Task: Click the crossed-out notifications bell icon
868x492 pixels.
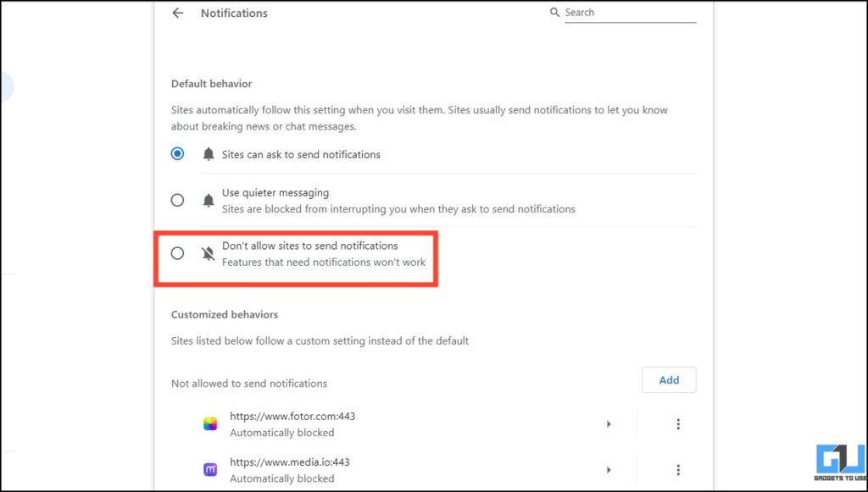Action: 208,252
